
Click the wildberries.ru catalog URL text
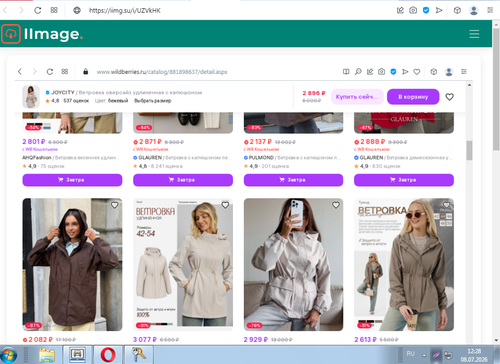(162, 72)
